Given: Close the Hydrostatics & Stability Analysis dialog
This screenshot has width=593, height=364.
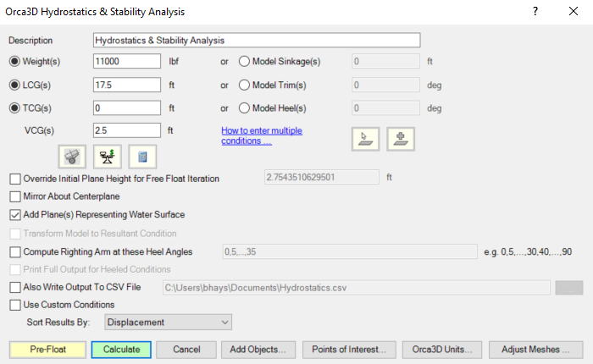Looking at the screenshot, I should pos(574,11).
